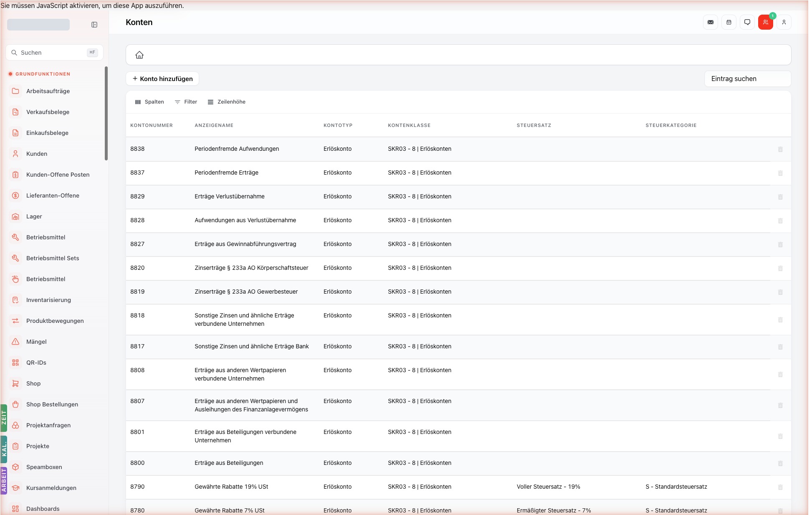This screenshot has width=812, height=515.
Task: Click the sidebar scrollbar
Action: [x=106, y=113]
